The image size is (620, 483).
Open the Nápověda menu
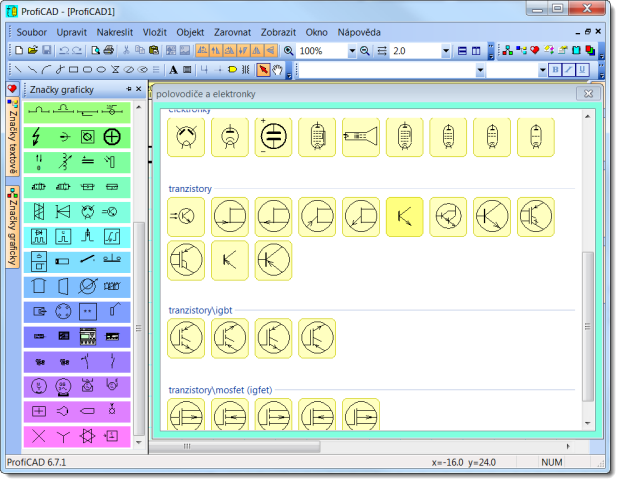point(359,32)
